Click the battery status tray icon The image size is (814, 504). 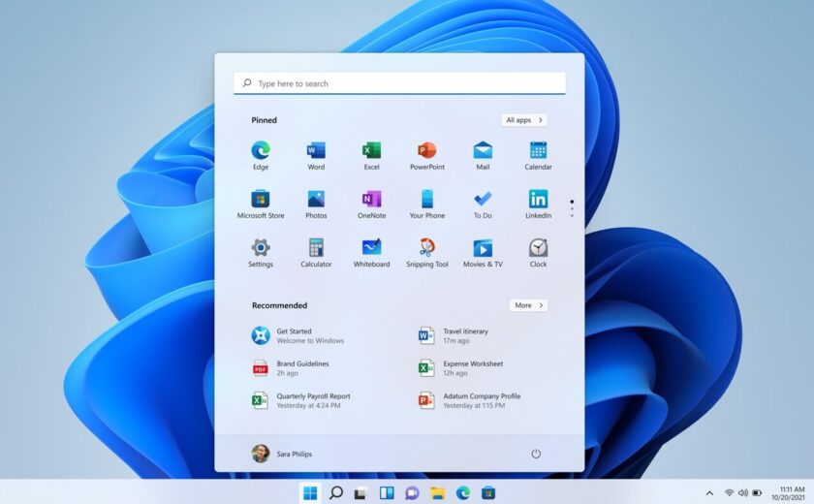(x=757, y=492)
